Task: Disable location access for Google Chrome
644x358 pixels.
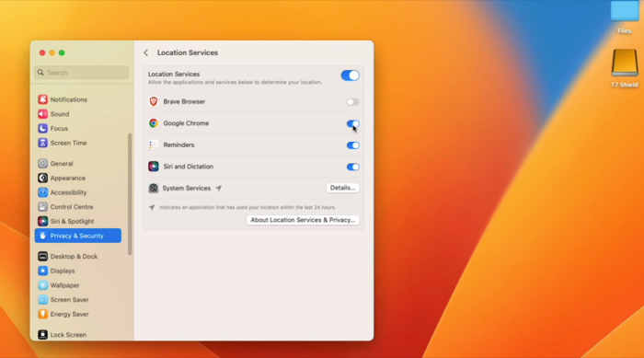Action: pos(352,123)
